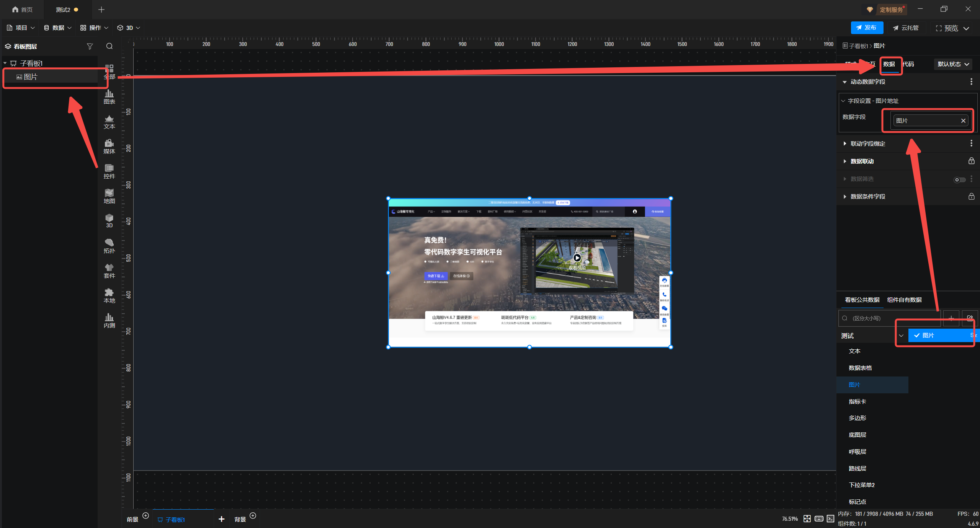Open the 数据 menu in top toolbar
The width and height of the screenshot is (980, 528).
tap(57, 28)
